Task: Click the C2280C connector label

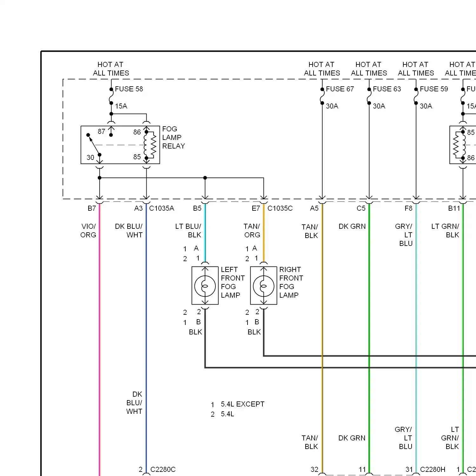Action: tap(163, 469)
